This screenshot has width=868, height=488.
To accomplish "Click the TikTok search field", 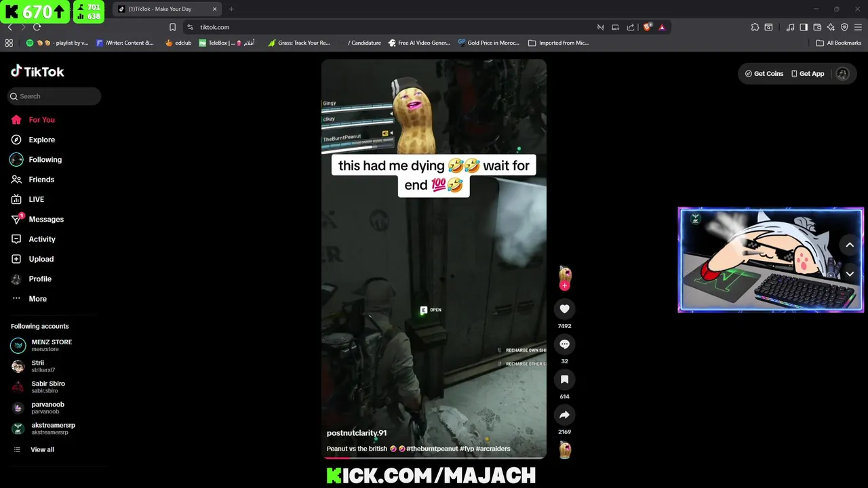I will click(x=54, y=96).
